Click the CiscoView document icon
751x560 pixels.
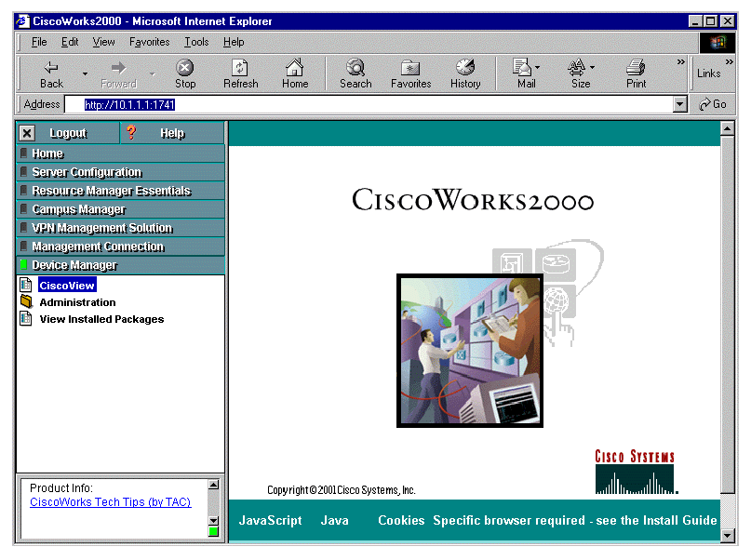[x=26, y=286]
